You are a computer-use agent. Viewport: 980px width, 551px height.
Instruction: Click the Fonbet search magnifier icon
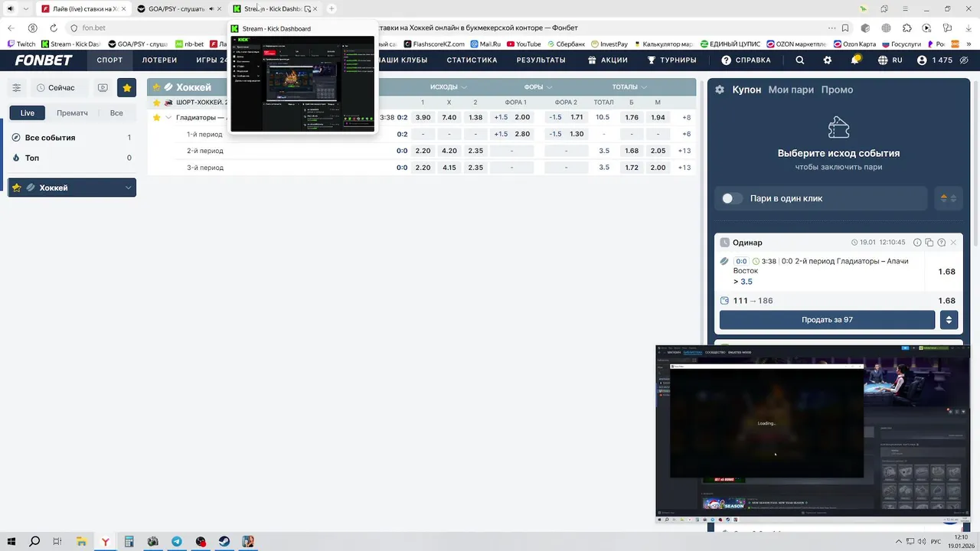(800, 60)
